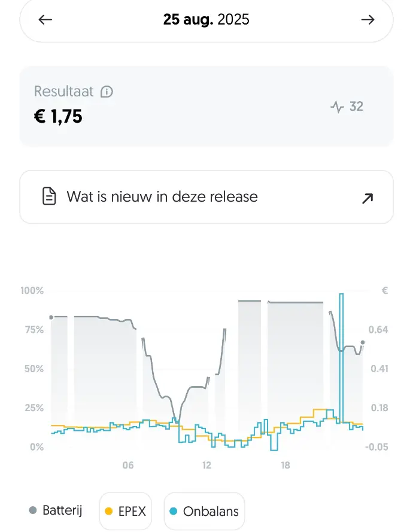This screenshot has width=413, height=532.
Task: Go to previous day with left arrow
Action: click(45, 20)
